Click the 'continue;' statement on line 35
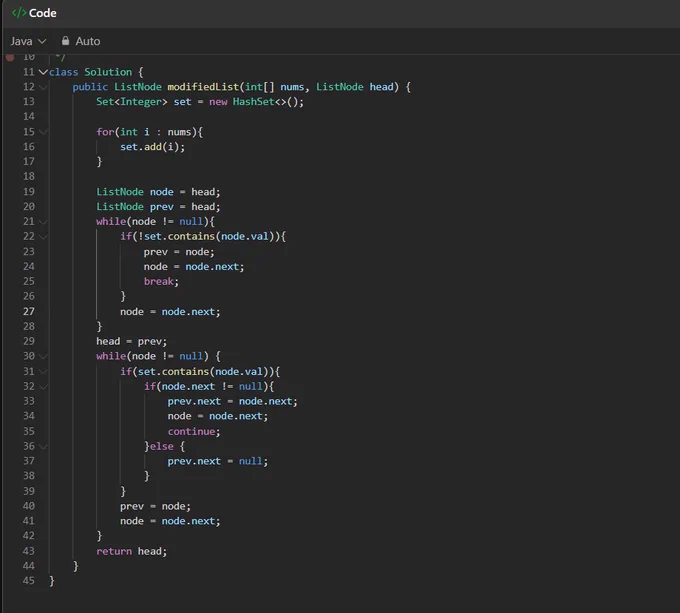The width and height of the screenshot is (680, 613). click(x=194, y=431)
